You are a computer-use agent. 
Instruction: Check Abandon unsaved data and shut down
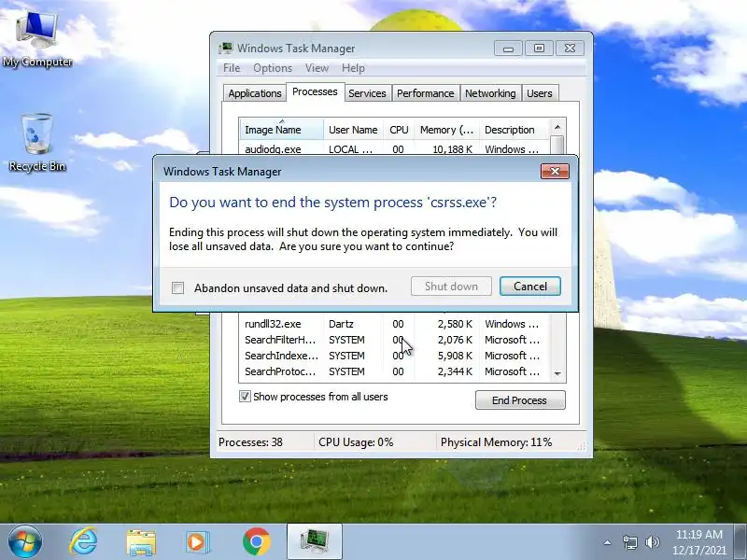pyautogui.click(x=177, y=288)
